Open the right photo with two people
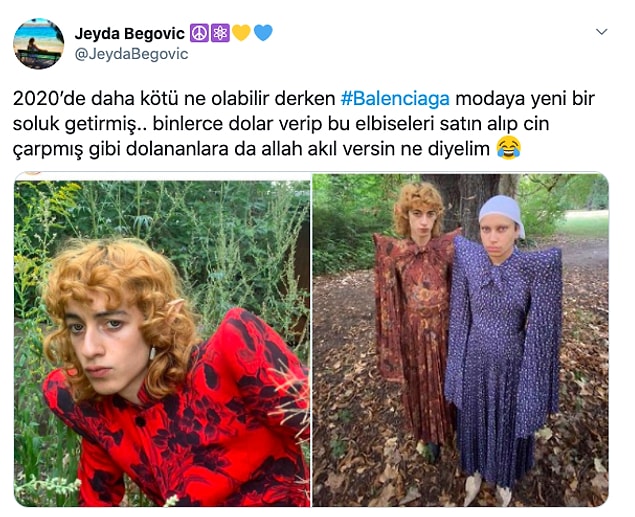Viewport: 635px width, 517px height. (x=460, y=340)
